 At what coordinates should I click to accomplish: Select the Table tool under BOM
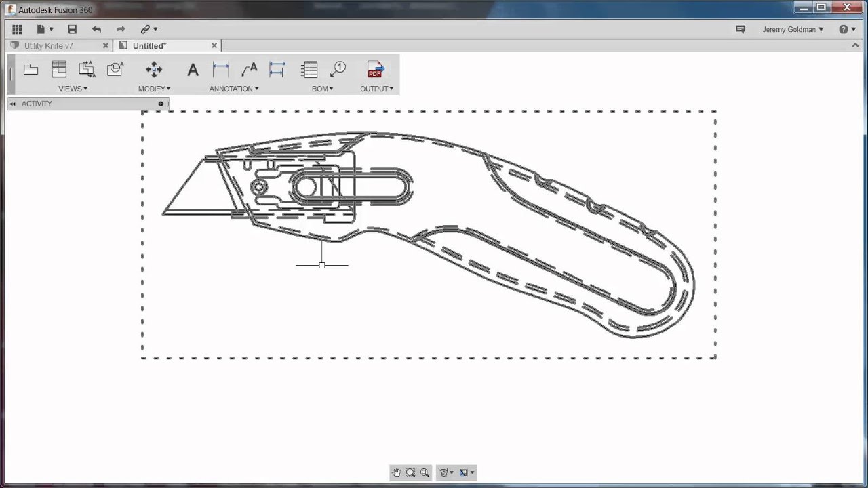coord(309,69)
